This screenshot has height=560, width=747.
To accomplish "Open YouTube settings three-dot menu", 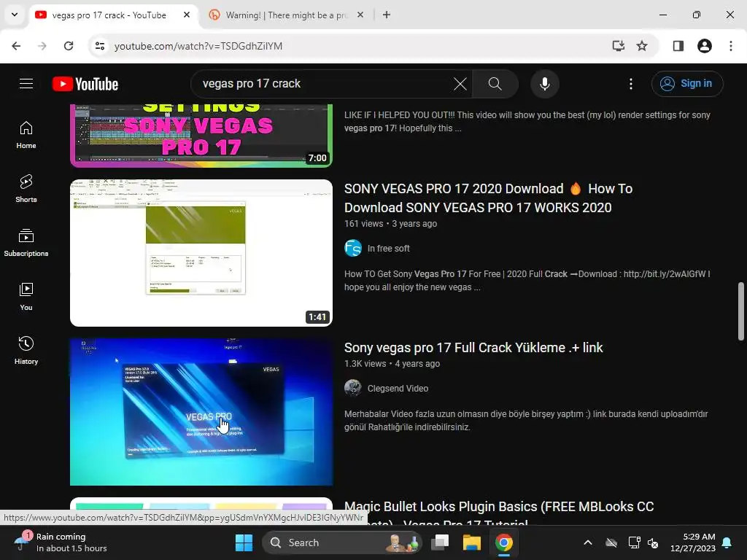I will (631, 84).
